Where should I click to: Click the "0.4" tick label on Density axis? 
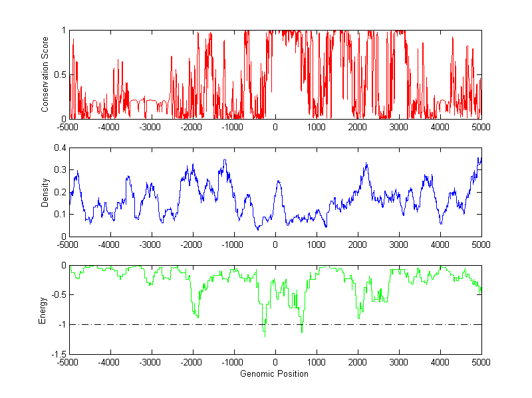[x=59, y=148]
